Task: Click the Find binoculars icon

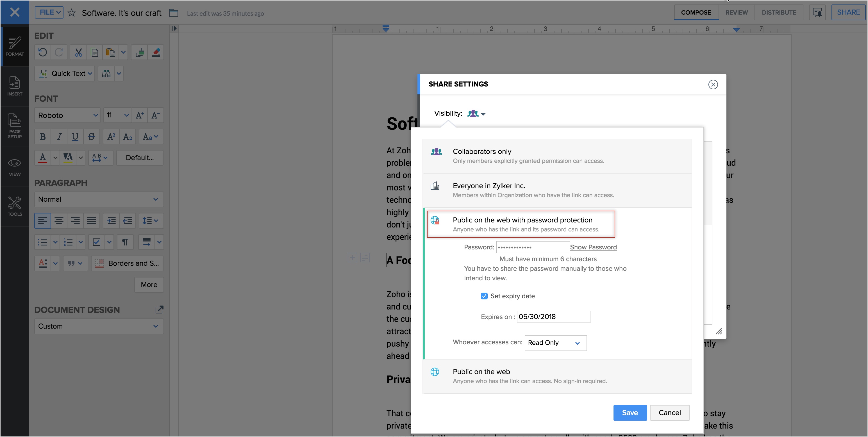Action: pyautogui.click(x=106, y=74)
